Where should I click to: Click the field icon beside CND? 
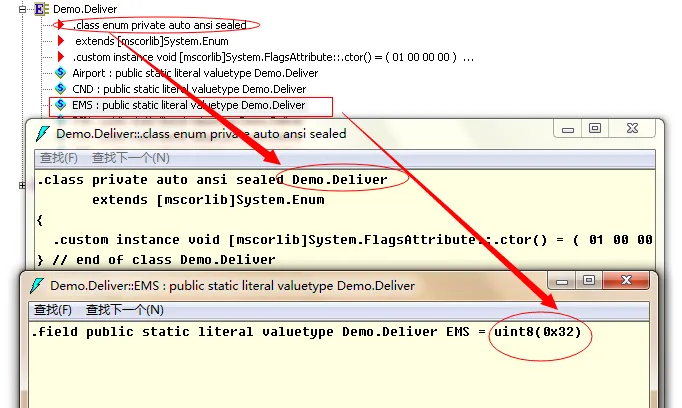click(x=60, y=89)
